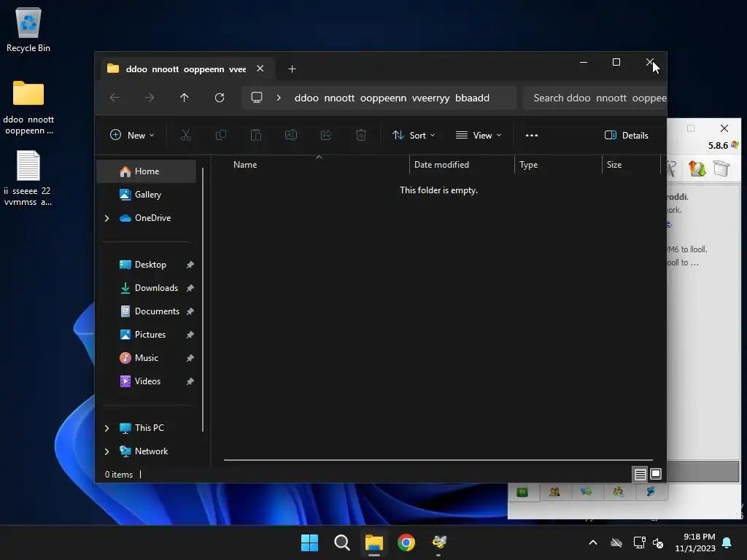The height and width of the screenshot is (560, 747).
Task: Go forward with the right arrow
Action: point(150,98)
